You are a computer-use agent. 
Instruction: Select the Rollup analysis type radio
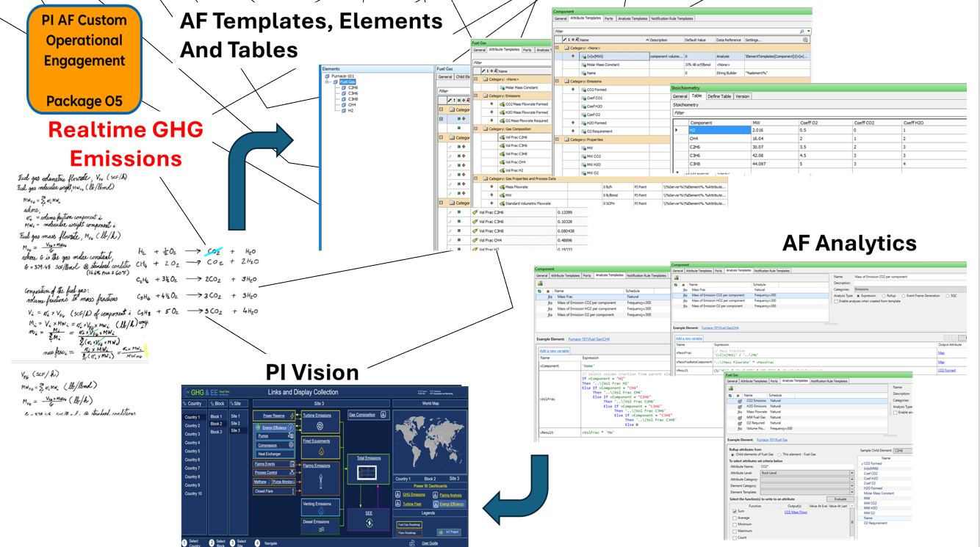(x=882, y=296)
